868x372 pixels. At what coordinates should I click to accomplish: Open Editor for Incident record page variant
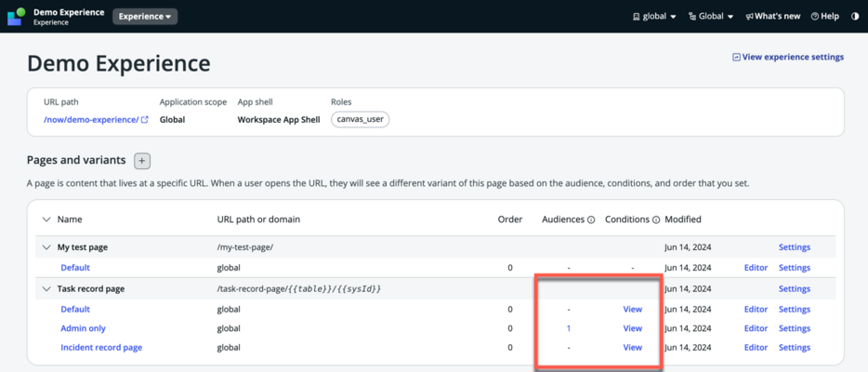tap(756, 348)
